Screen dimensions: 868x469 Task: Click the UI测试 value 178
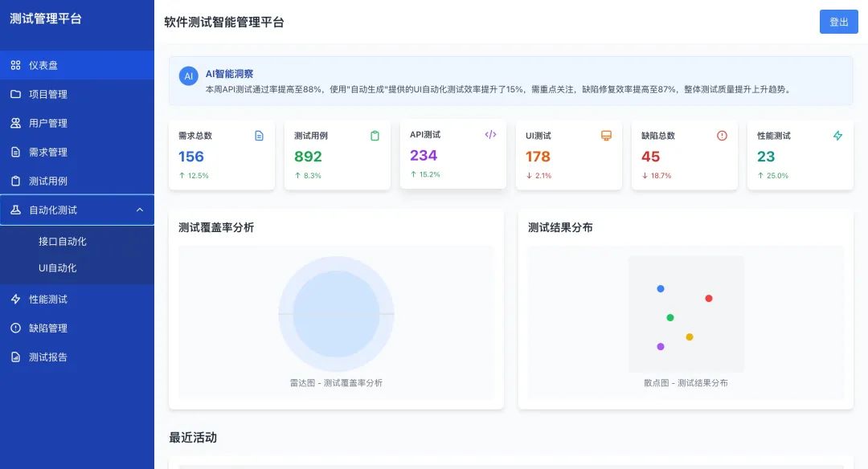(x=538, y=157)
